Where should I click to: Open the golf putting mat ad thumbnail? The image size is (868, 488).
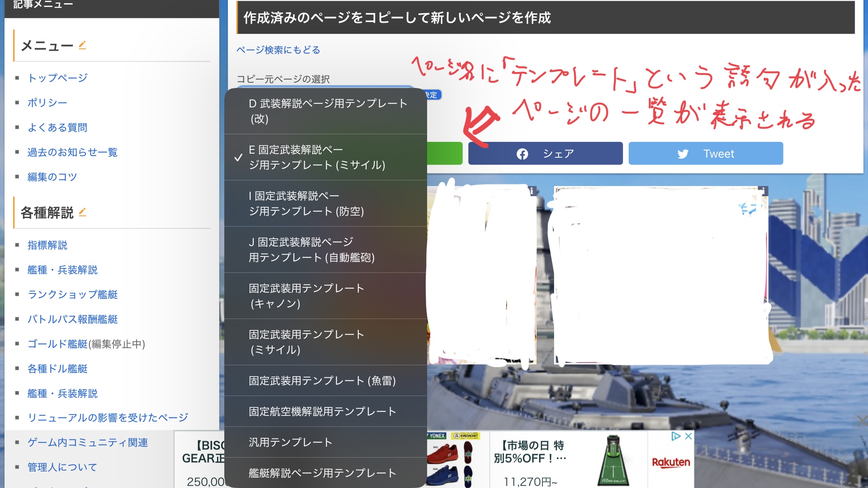coord(613,460)
